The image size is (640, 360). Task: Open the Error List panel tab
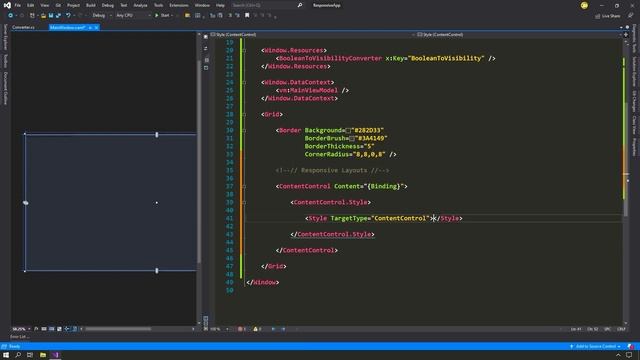pyautogui.click(x=19, y=337)
